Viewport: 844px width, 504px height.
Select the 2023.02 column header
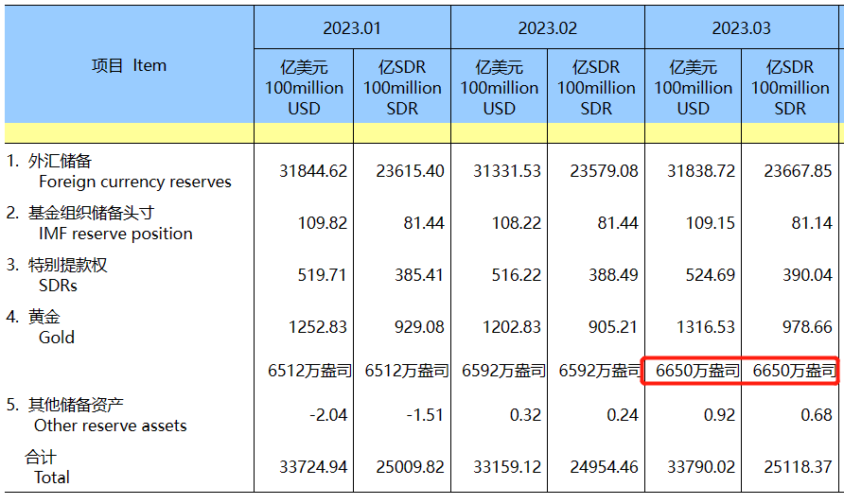point(548,28)
